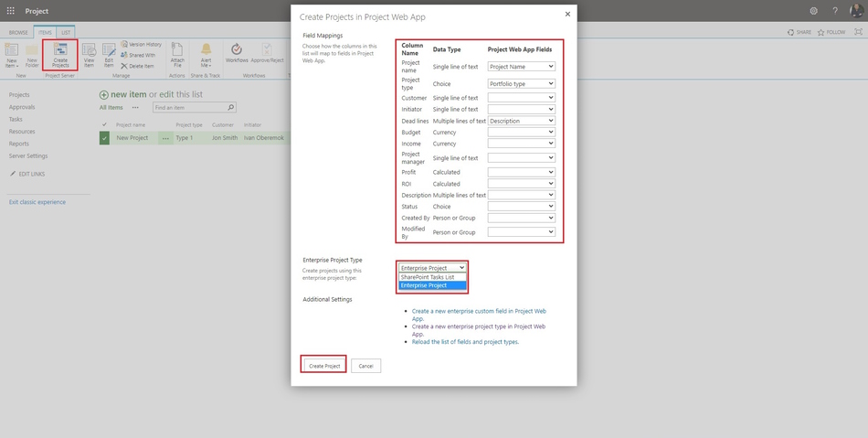This screenshot has width=868, height=438.
Task: Click Delete Item in the ribbon
Action: point(137,66)
